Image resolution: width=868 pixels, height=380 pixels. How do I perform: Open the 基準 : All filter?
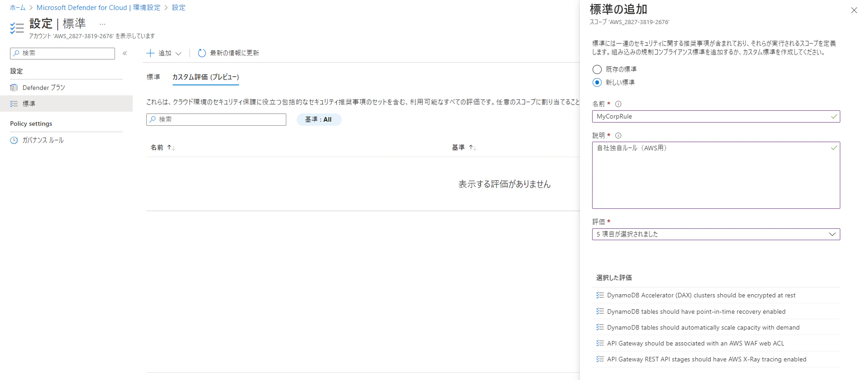319,119
